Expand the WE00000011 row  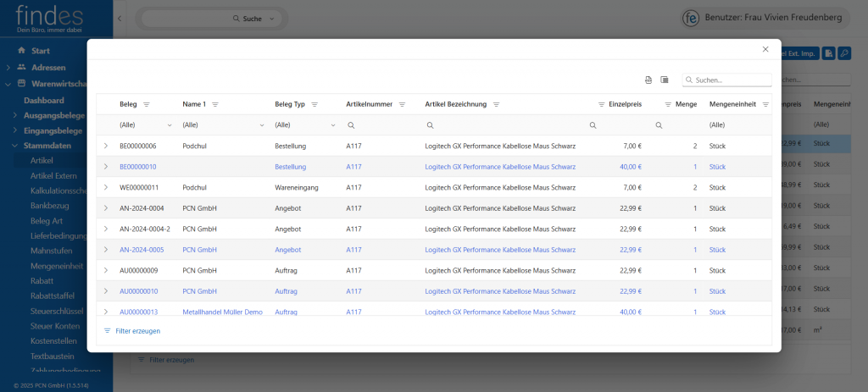pyautogui.click(x=106, y=187)
